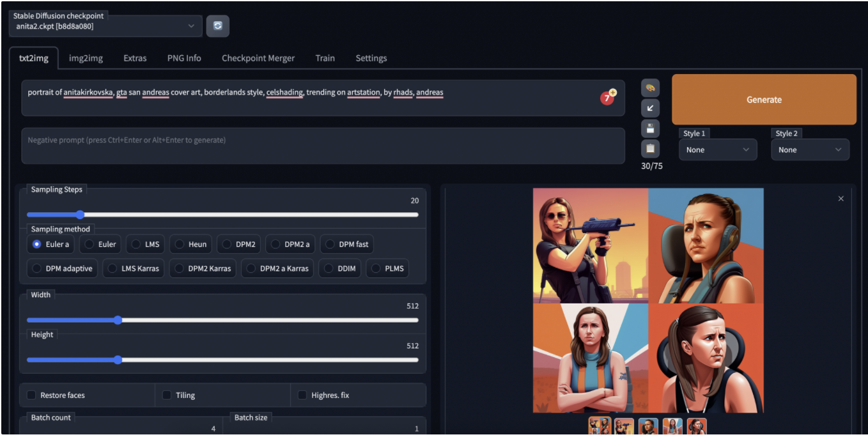Image resolution: width=868 pixels, height=437 pixels.
Task: Open the Checkpoint Merger tab
Action: (x=258, y=58)
